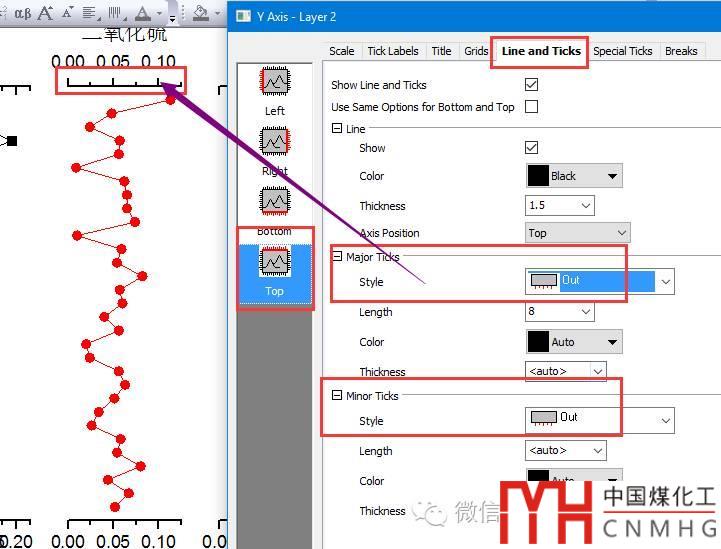This screenshot has width=721, height=549.
Task: Switch to the Scale tab
Action: point(342,51)
